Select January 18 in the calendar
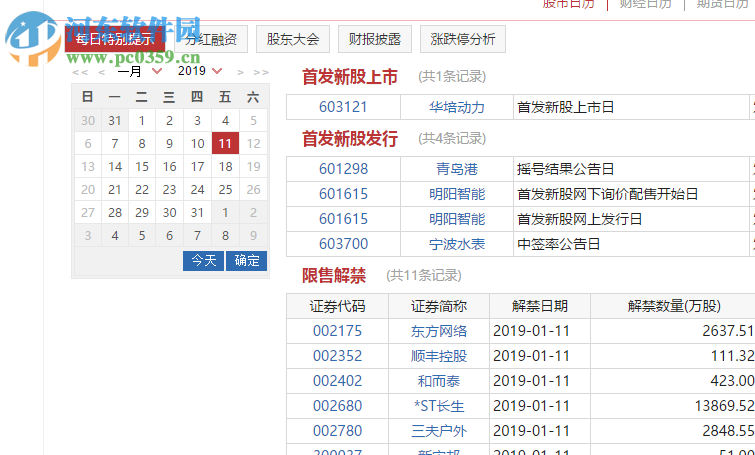Image resolution: width=755 pixels, height=455 pixels. point(225,167)
